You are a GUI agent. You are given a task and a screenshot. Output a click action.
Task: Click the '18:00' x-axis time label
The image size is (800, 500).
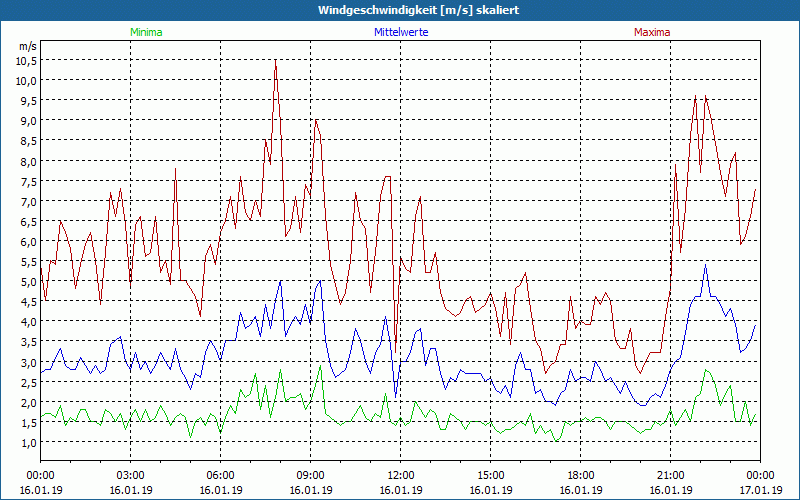click(581, 476)
